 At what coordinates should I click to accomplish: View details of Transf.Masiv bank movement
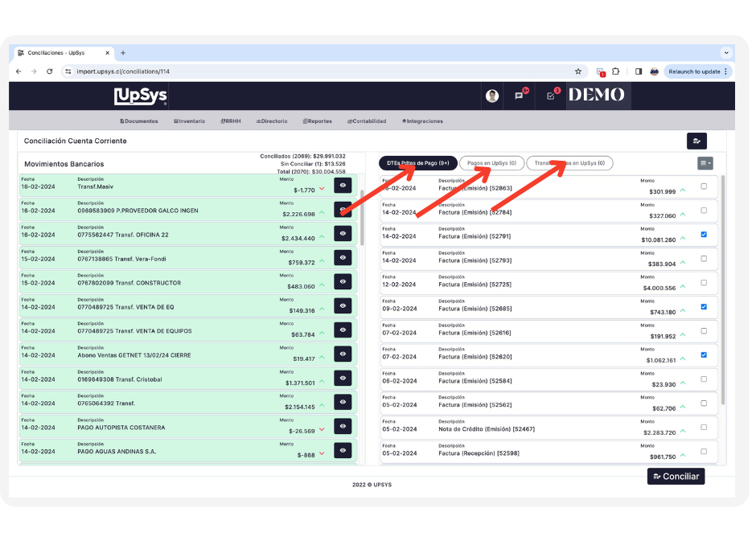pos(343,186)
